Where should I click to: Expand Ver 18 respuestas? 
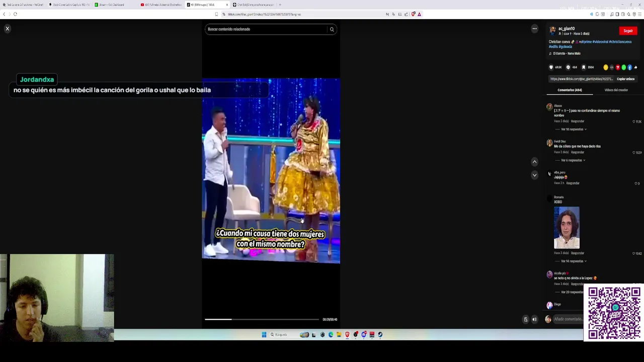coord(574,129)
